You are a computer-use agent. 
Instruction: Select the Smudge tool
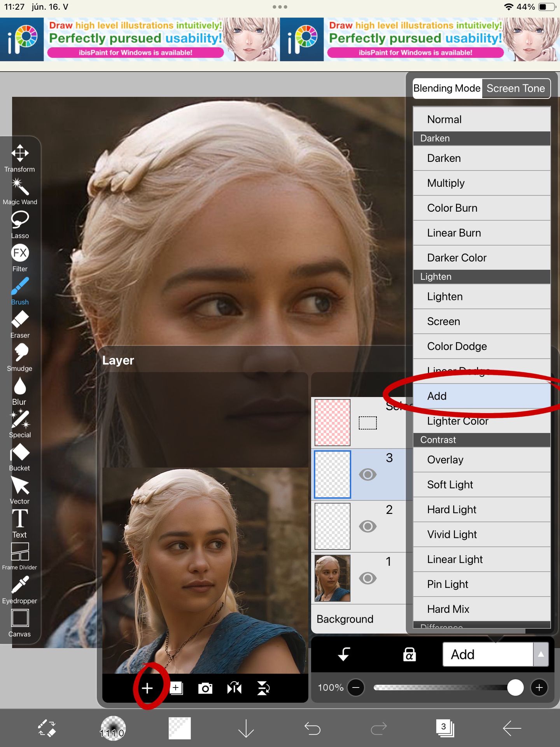coord(20,358)
